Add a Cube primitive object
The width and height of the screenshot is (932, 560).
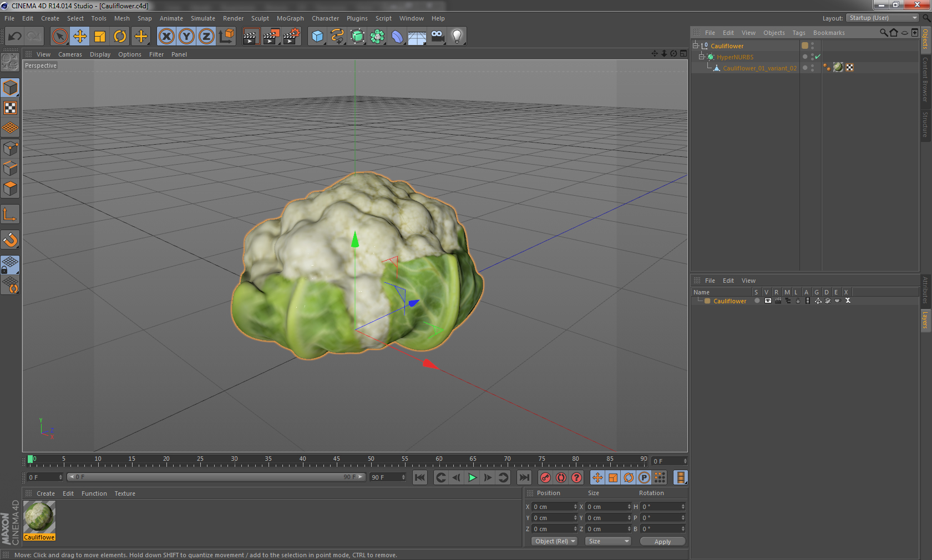[x=317, y=37]
